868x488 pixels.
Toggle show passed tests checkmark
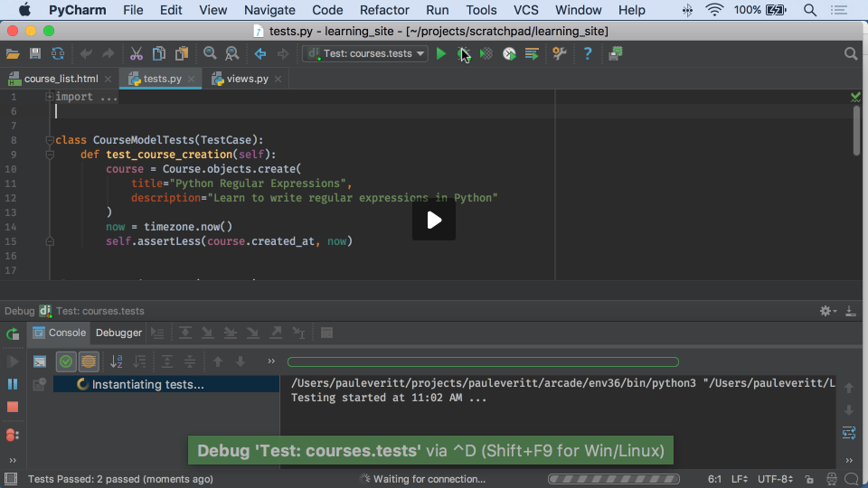click(66, 361)
